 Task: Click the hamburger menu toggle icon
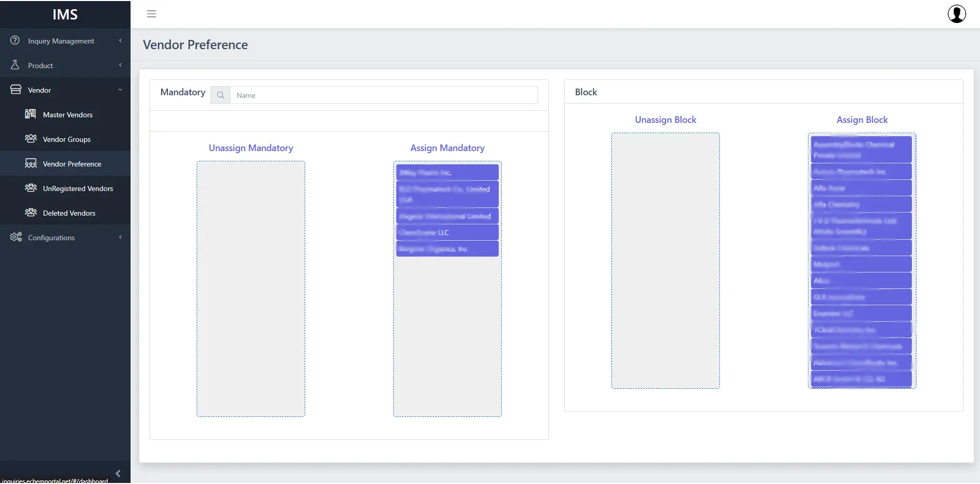click(152, 14)
